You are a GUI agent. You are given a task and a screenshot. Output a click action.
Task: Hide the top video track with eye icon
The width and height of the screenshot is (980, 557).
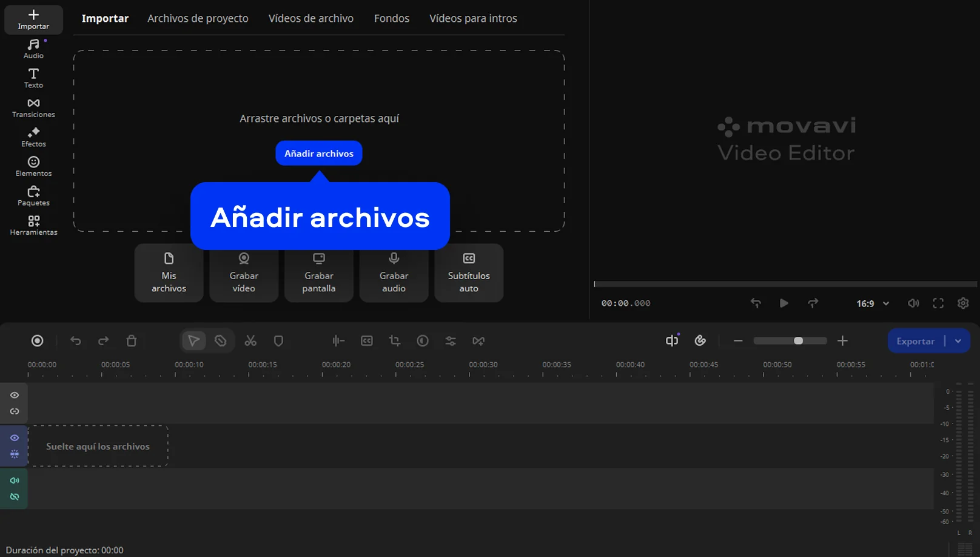click(15, 395)
